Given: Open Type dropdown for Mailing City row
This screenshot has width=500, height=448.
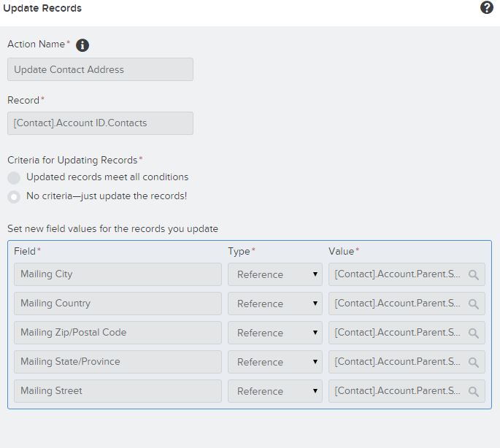Looking at the screenshot, I should (274, 274).
